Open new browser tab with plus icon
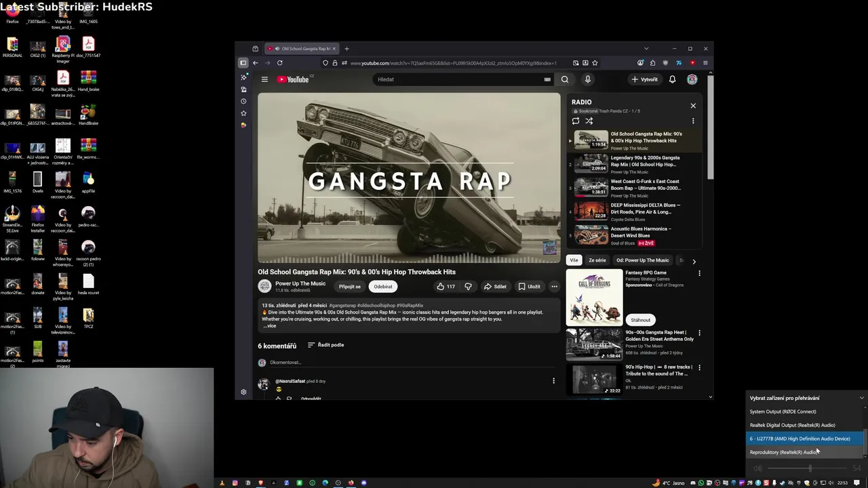Viewport: 868px width, 488px height. click(347, 49)
